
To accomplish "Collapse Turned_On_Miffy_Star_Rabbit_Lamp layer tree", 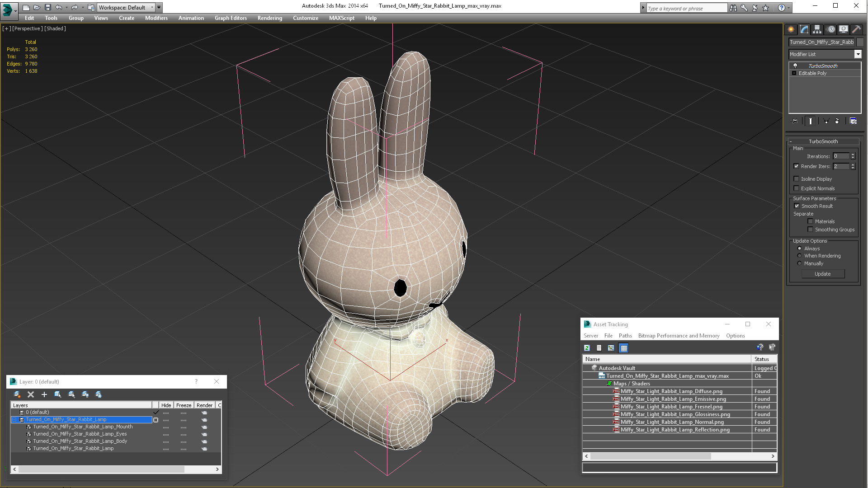I will 14,420.
